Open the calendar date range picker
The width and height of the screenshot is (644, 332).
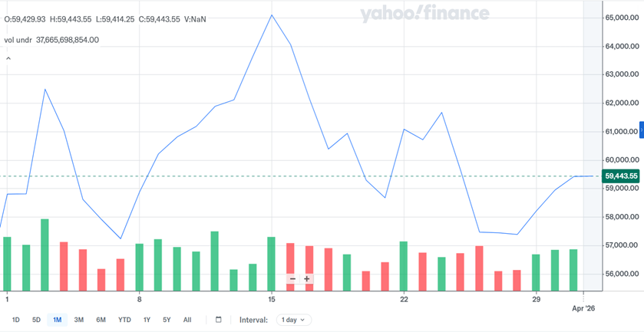click(x=219, y=320)
